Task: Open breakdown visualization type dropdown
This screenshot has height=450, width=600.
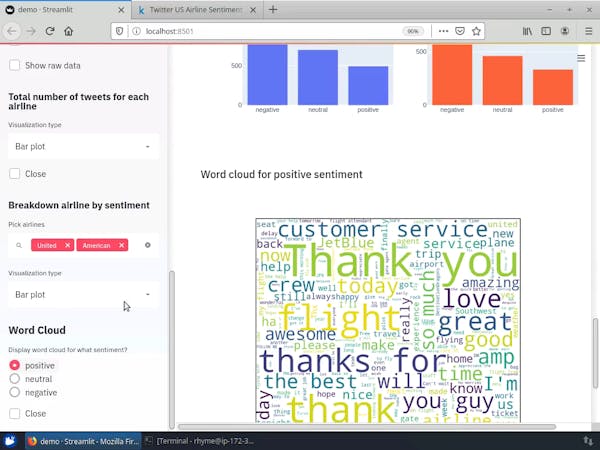Action: point(83,295)
